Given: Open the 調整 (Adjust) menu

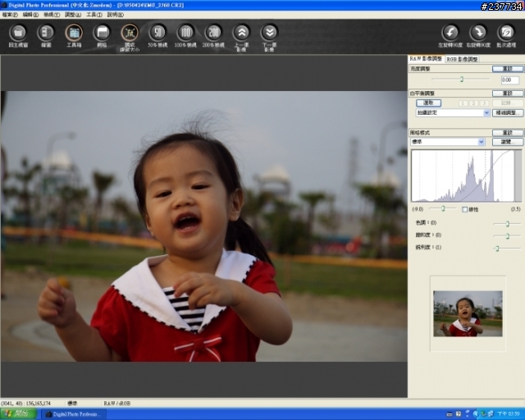Looking at the screenshot, I should coord(73,15).
